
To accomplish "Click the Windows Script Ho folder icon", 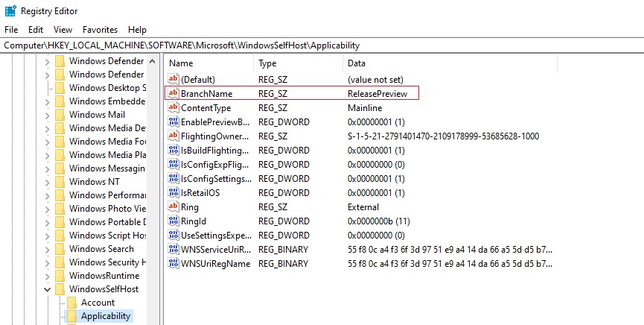I will (60, 236).
